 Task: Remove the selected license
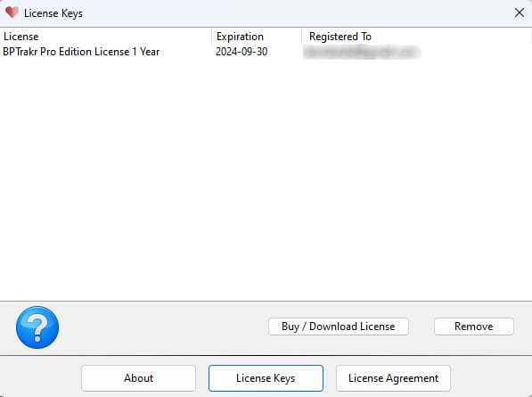click(x=474, y=327)
